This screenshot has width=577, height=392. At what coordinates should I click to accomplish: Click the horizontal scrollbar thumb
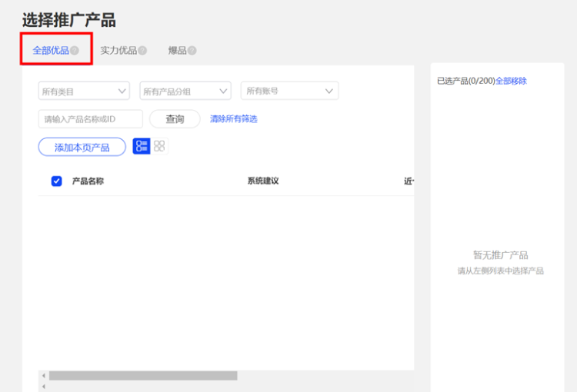143,376
